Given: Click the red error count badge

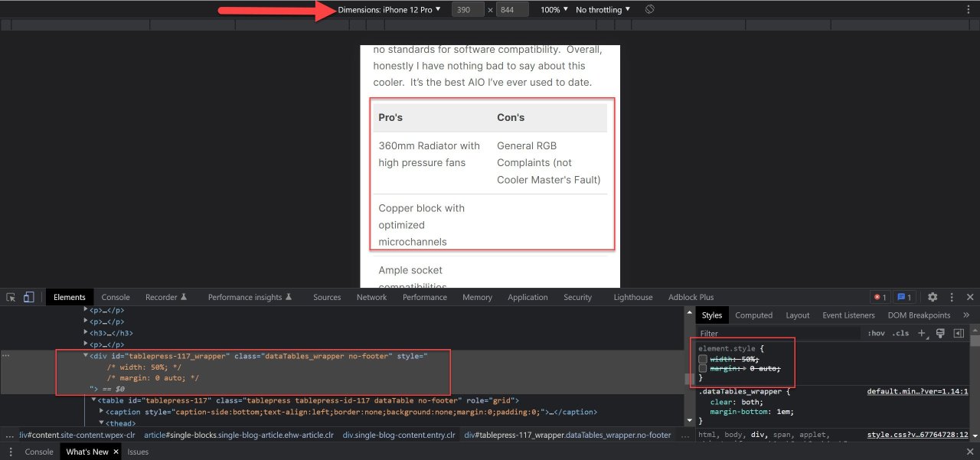Looking at the screenshot, I should click(x=879, y=297).
